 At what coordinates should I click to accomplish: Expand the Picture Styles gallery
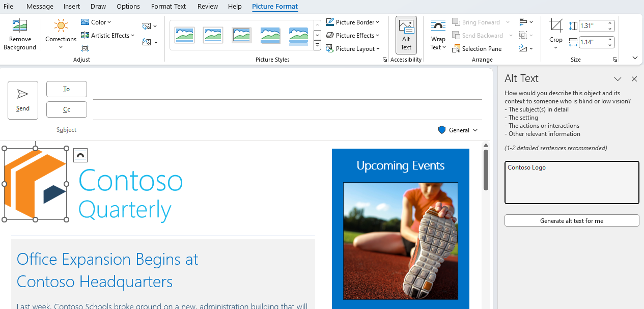click(x=317, y=45)
